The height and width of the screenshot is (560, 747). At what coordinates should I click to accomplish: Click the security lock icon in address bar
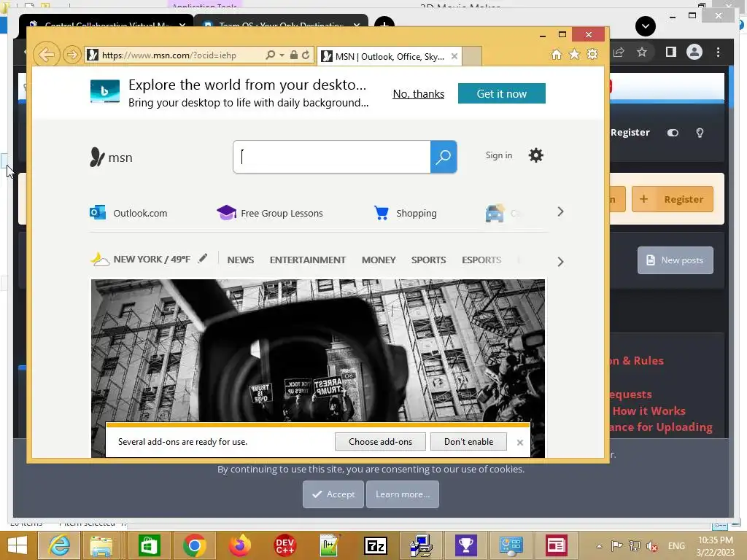294,55
